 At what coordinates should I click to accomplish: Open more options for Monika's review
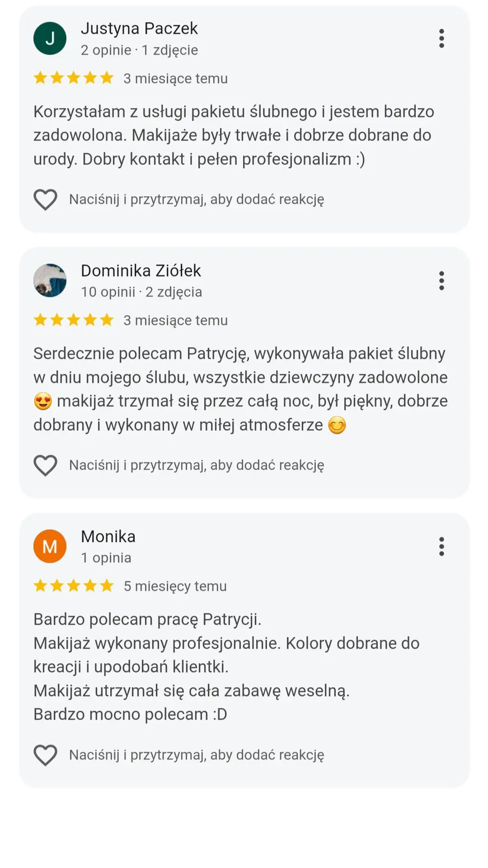coord(441,547)
